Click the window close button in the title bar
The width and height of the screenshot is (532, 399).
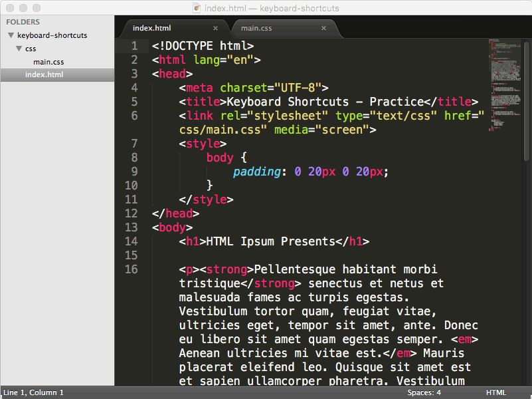tap(9, 8)
